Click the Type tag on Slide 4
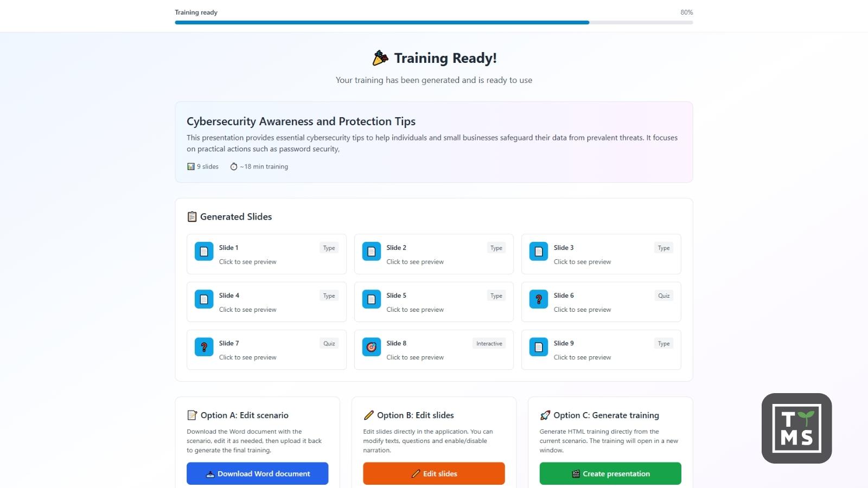868x488 pixels. (329, 296)
